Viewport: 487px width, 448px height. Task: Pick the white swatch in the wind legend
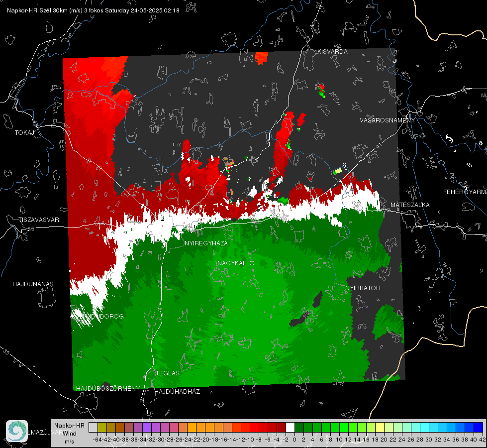point(290,427)
